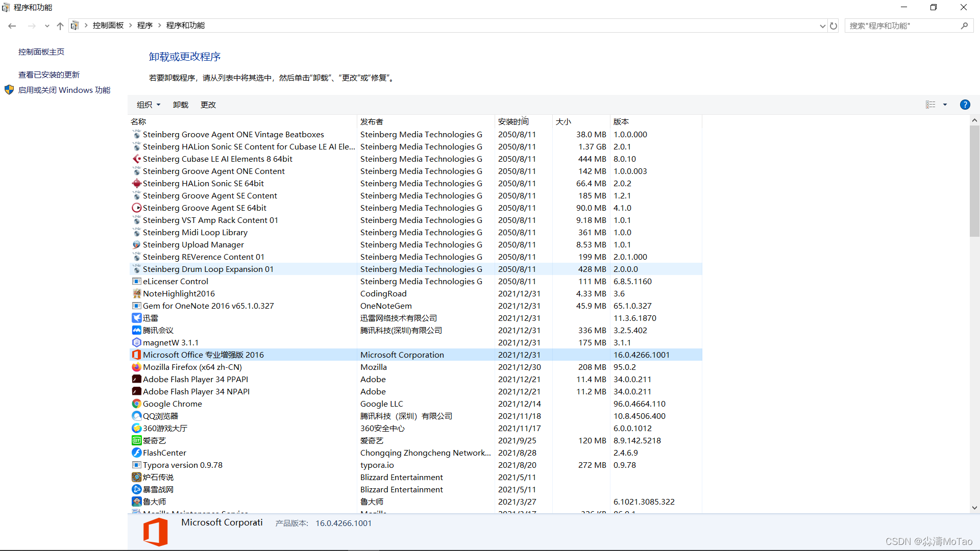980x551 pixels.
Task: Click the vertical scrollbar thumb
Action: click(x=974, y=181)
